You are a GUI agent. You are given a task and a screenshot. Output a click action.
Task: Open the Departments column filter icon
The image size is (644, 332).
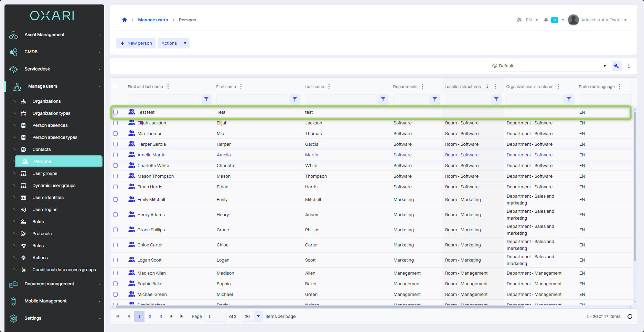[x=434, y=99]
